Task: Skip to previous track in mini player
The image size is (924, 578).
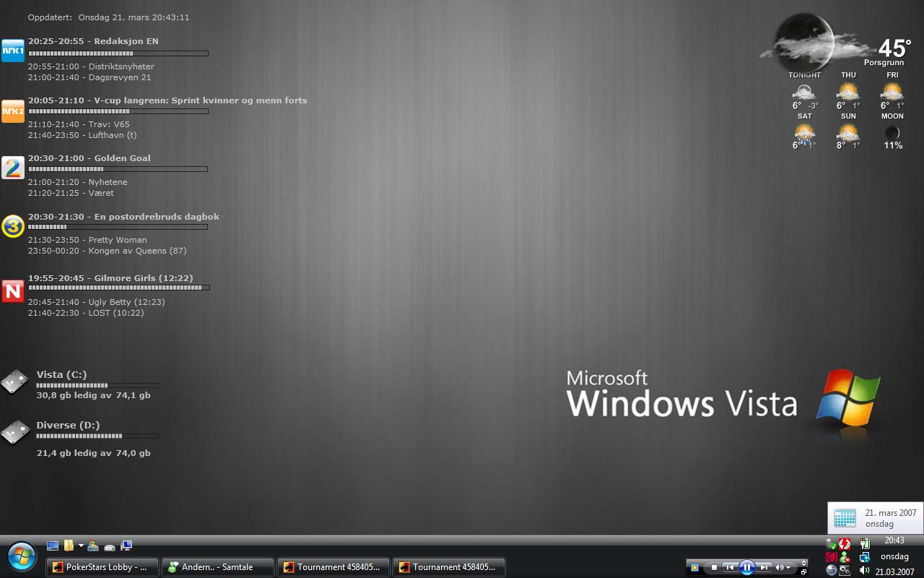Action: (730, 568)
